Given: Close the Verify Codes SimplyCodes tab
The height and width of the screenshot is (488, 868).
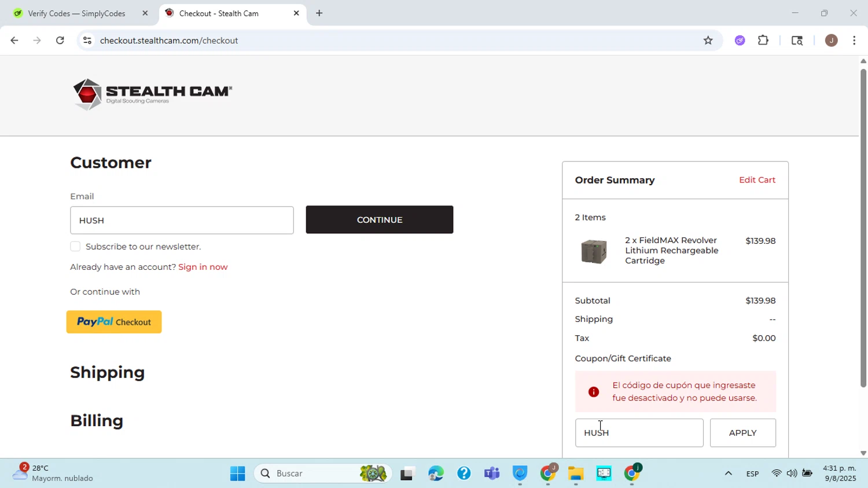Looking at the screenshot, I should (145, 13).
